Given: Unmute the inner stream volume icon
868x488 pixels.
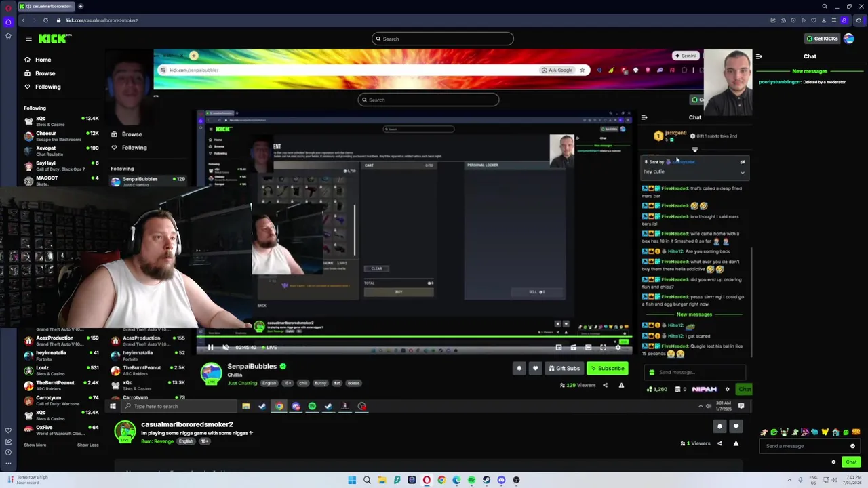Looking at the screenshot, I should click(225, 348).
